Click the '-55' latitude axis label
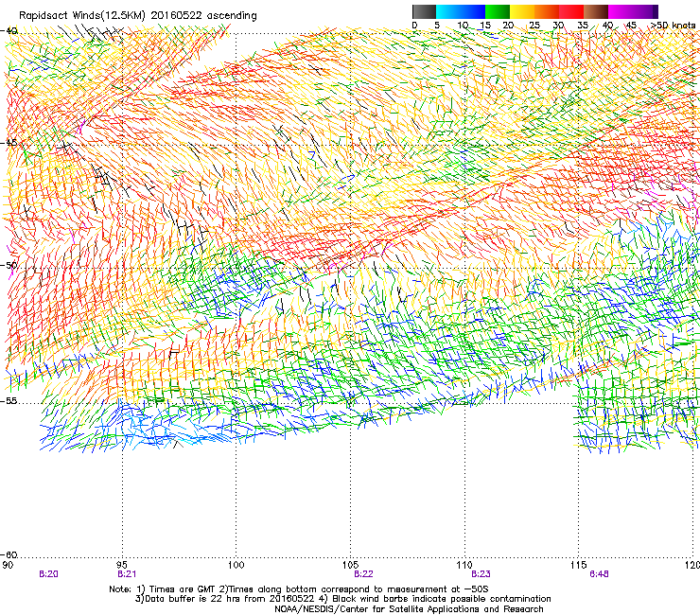The image size is (700, 615). (x=9, y=401)
